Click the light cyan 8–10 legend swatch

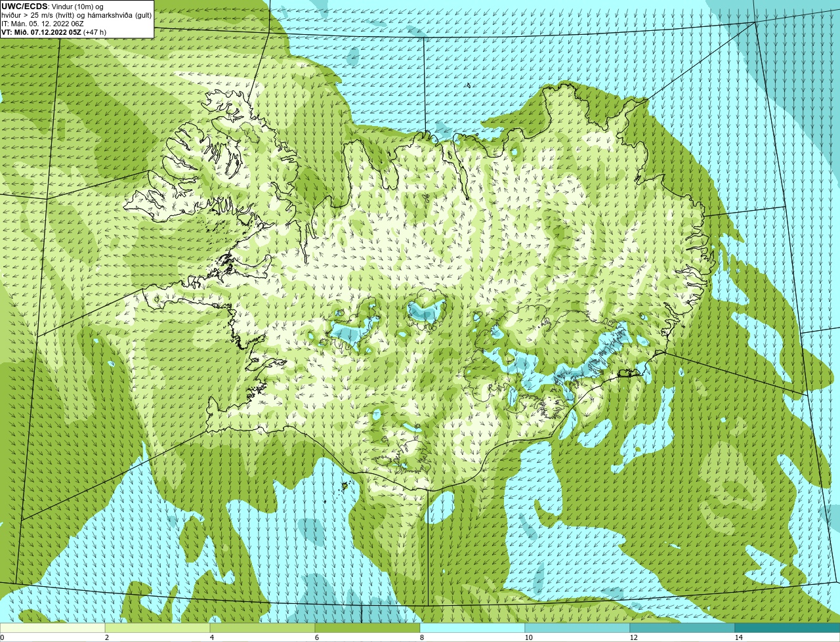(x=472, y=628)
